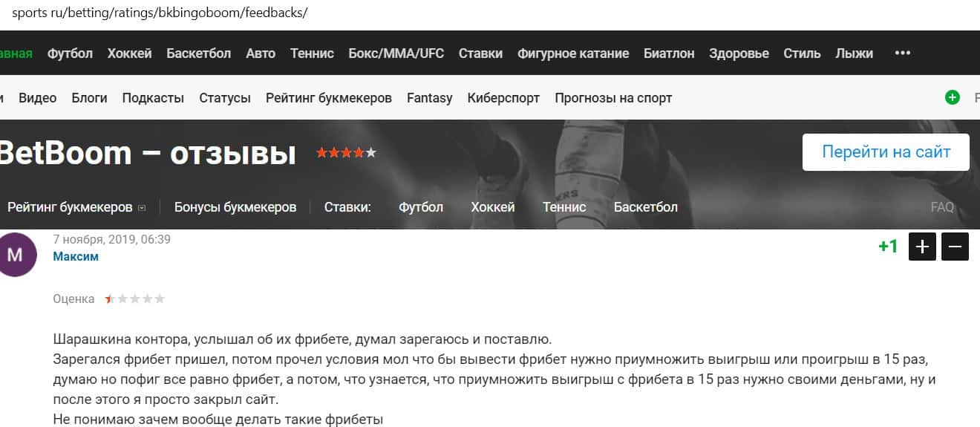Screen dimensions: 980x427
Task: Click the BetBoom star rating
Action: (346, 153)
